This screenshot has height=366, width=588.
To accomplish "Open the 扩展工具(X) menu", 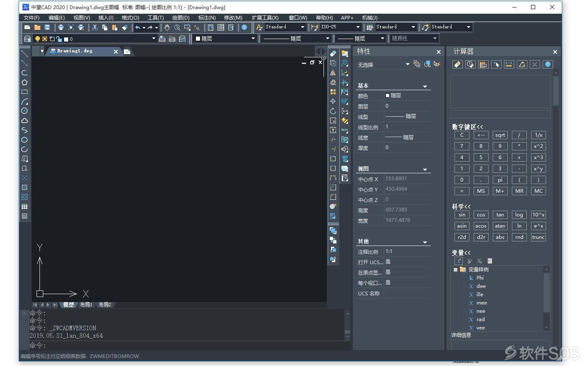I will pyautogui.click(x=265, y=17).
